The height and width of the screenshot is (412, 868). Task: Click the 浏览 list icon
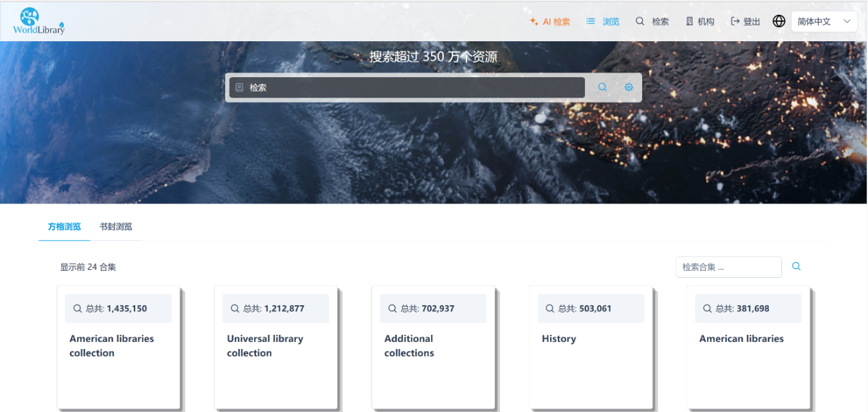[591, 21]
